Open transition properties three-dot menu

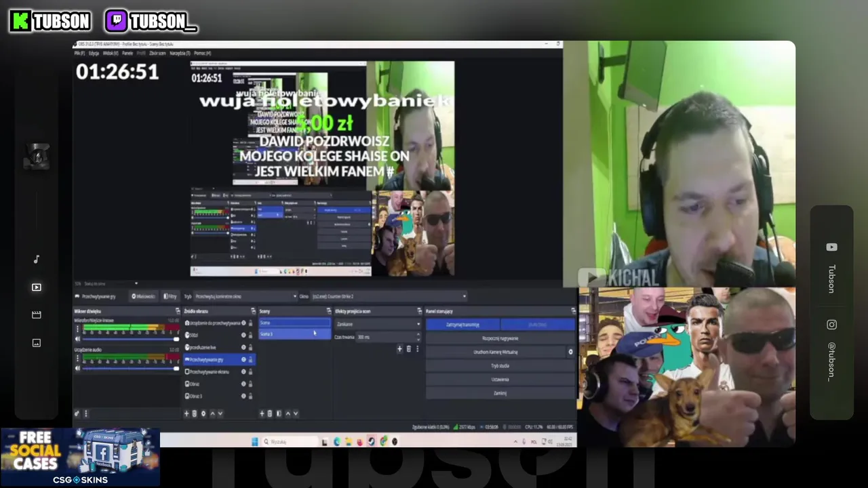point(417,349)
